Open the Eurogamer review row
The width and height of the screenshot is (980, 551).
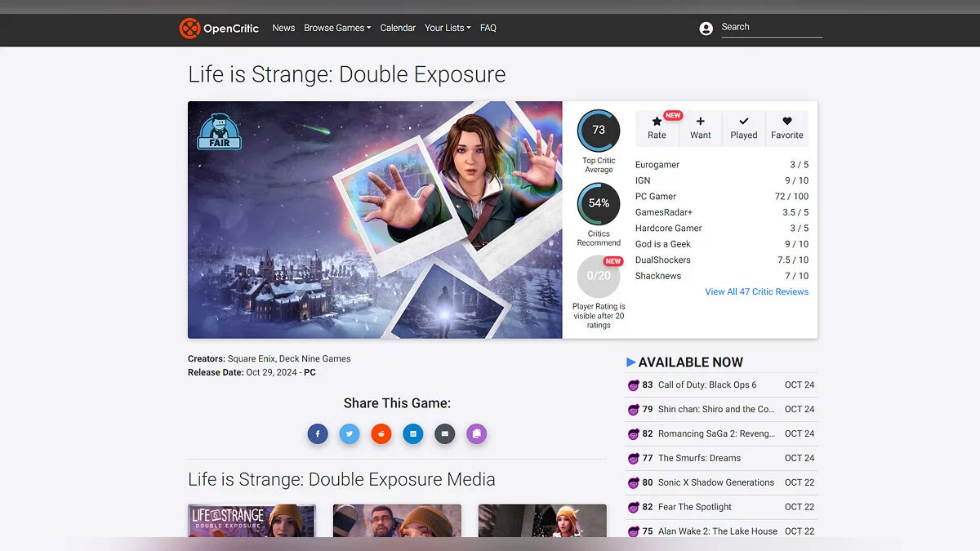point(722,165)
